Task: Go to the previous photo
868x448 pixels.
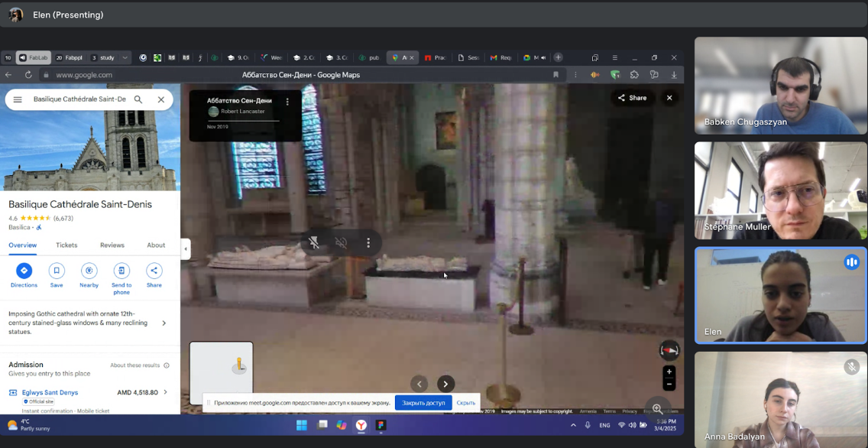Action: 419,384
